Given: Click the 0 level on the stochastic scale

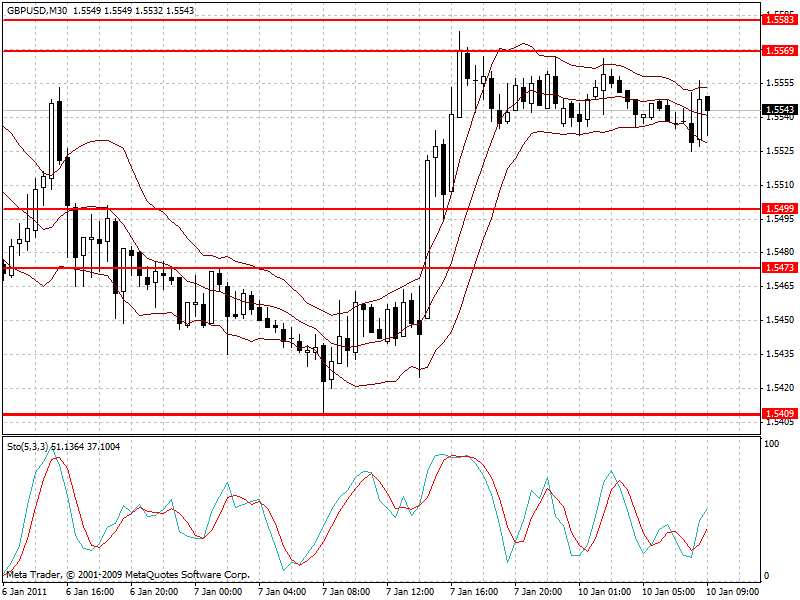Looking at the screenshot, I should [x=766, y=576].
